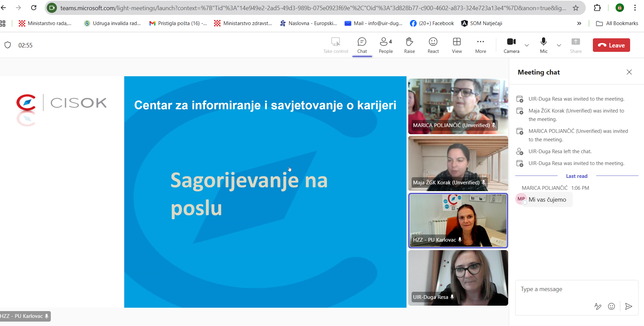Image resolution: width=644 pixels, height=326 pixels.
Task: Mute or unmute the Mic
Action: pyautogui.click(x=543, y=45)
